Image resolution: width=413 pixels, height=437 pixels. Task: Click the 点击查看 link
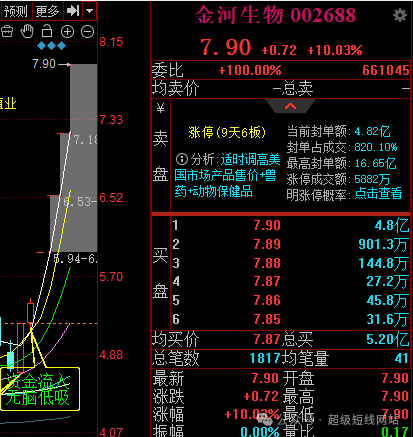point(378,193)
